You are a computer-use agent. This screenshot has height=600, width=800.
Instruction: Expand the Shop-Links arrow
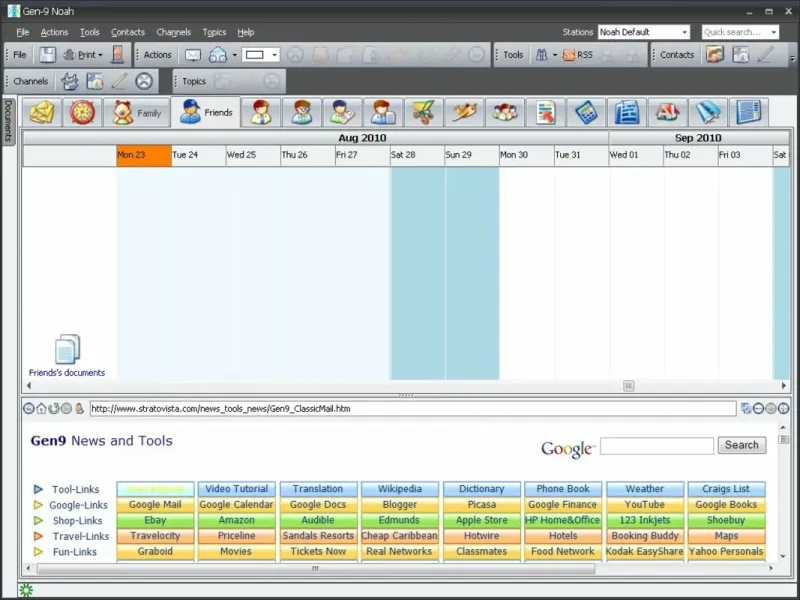(38, 520)
